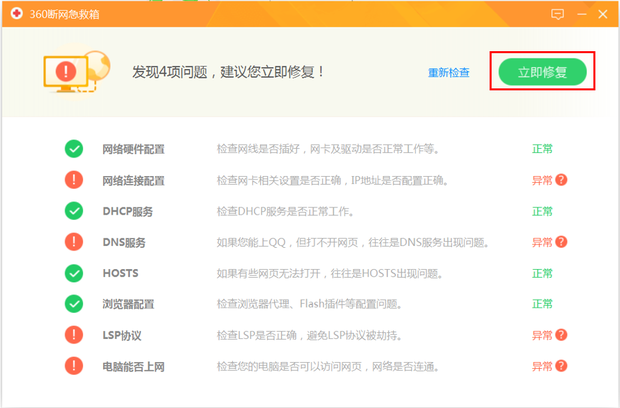The image size is (620, 408).
Task: Open help question mark for 电脑能否上网
Action: 561,366
